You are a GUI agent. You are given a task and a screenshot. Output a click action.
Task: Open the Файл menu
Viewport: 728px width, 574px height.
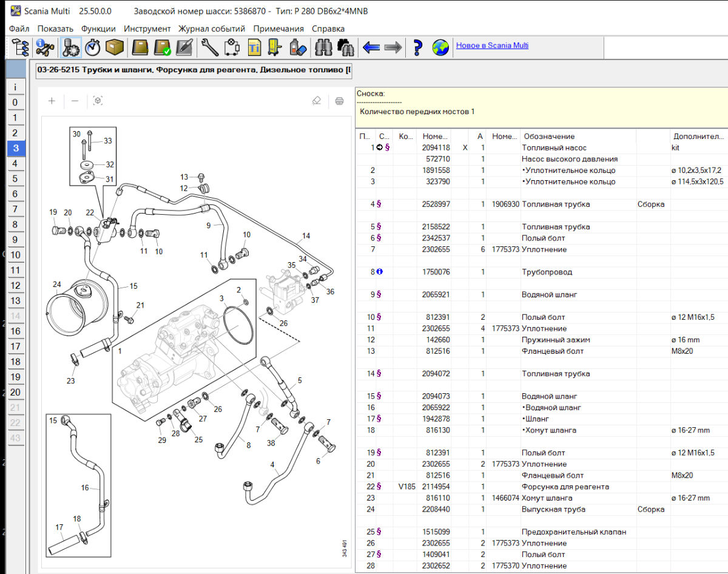(x=19, y=29)
